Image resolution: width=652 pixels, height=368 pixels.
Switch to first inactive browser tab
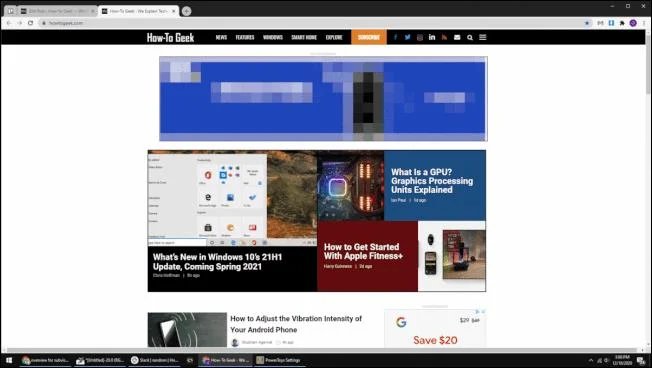click(x=57, y=11)
